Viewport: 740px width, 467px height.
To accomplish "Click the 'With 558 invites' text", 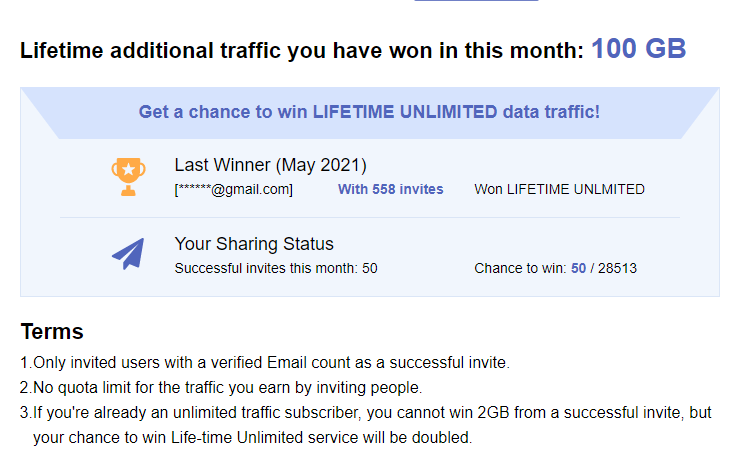I will (390, 189).
